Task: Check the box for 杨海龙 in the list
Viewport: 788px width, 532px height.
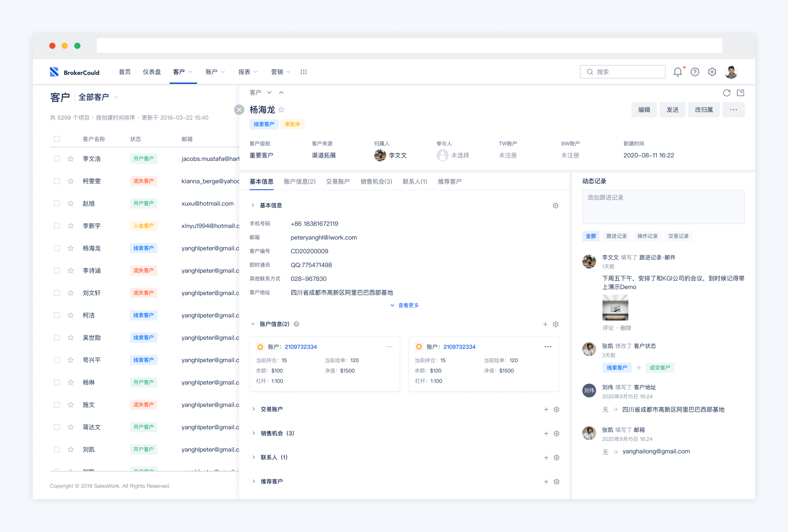Action: (57, 248)
